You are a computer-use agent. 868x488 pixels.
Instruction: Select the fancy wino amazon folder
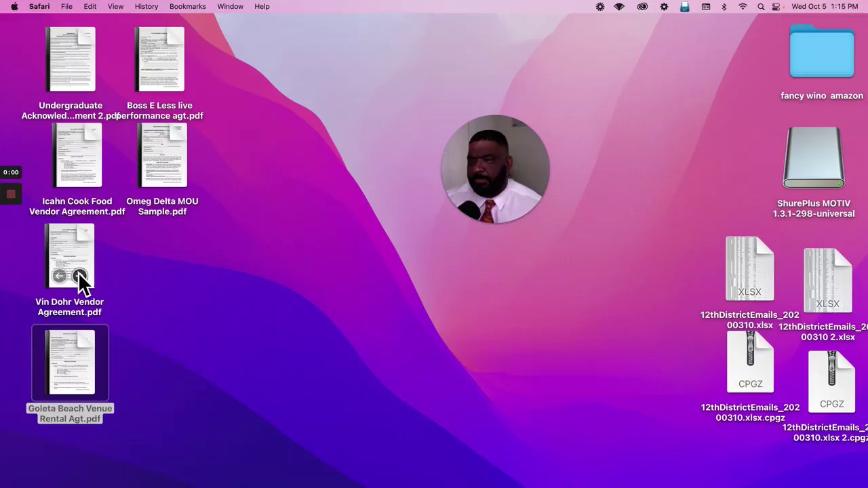click(x=822, y=52)
